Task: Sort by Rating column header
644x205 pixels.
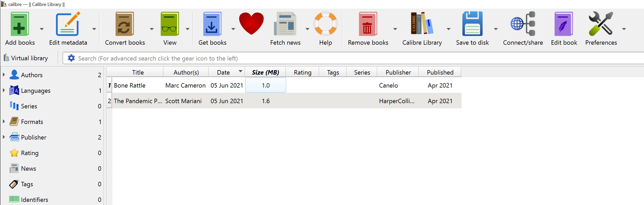Action: (x=303, y=72)
